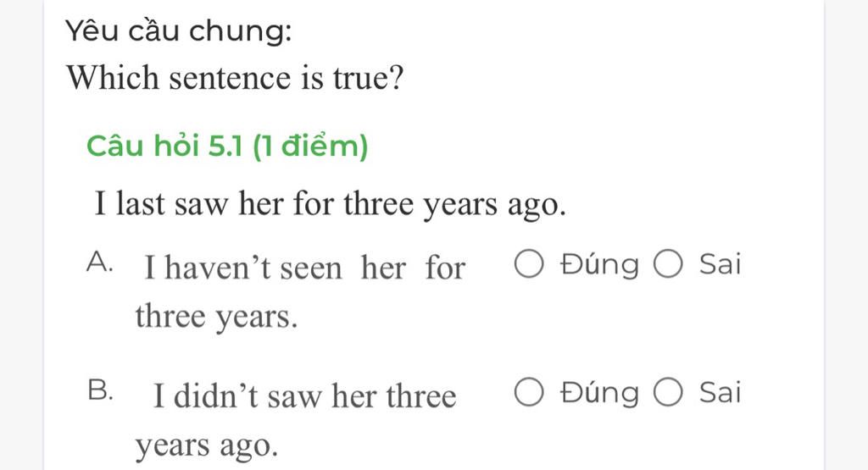The height and width of the screenshot is (470, 868).
Task: Click the option letter A.
Action: pos(100,262)
